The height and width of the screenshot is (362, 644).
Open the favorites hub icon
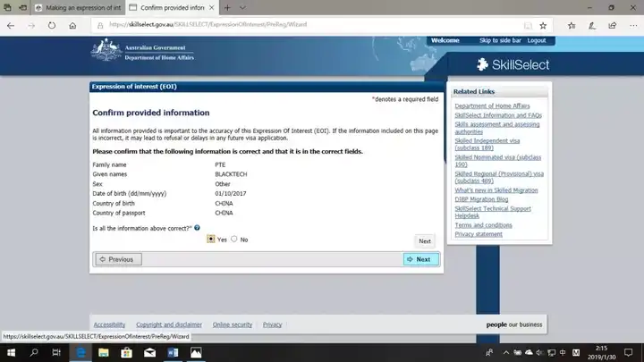[x=572, y=25]
